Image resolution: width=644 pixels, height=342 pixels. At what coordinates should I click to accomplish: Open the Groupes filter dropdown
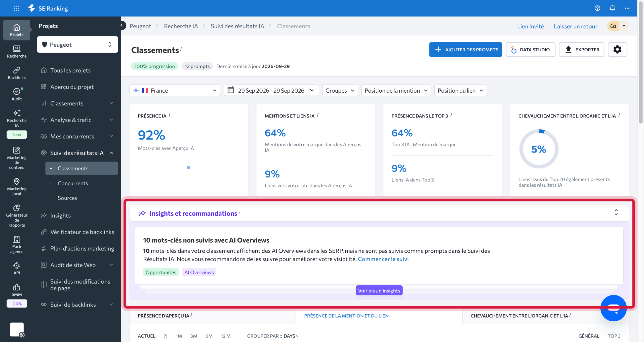point(340,90)
